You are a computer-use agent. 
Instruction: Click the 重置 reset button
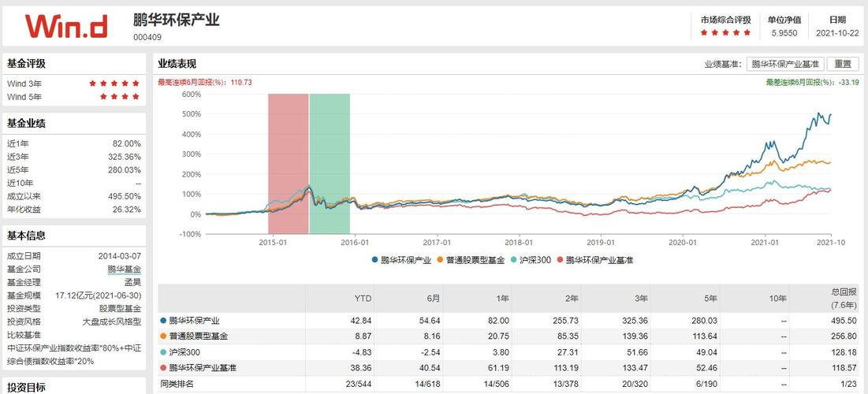pos(842,64)
